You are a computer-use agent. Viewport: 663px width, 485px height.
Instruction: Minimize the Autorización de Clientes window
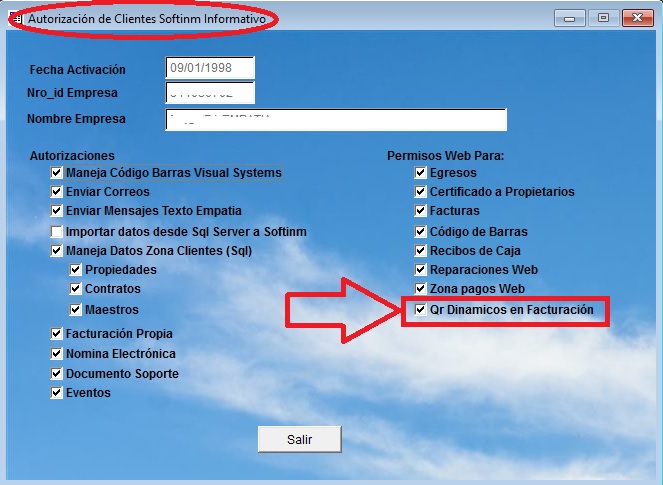click(570, 18)
